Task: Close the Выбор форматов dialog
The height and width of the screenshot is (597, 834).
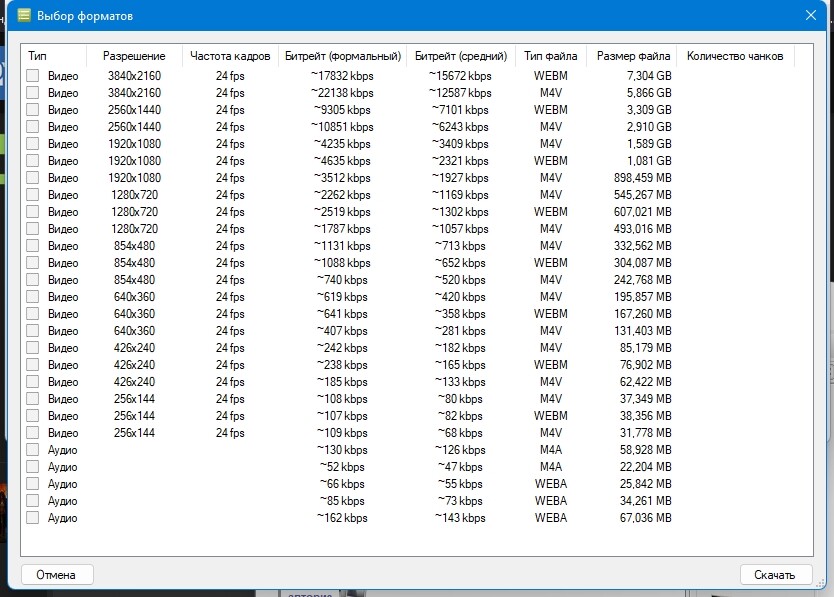Action: pyautogui.click(x=811, y=15)
